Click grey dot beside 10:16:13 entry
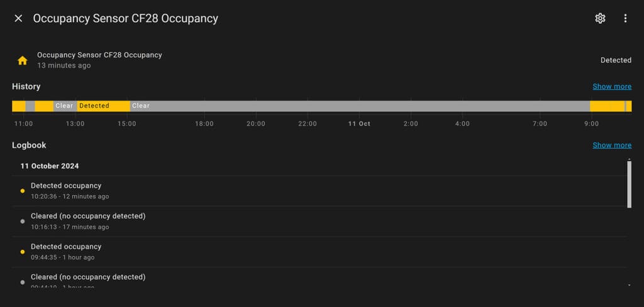Screen dimensions: 644x307 pos(23,221)
